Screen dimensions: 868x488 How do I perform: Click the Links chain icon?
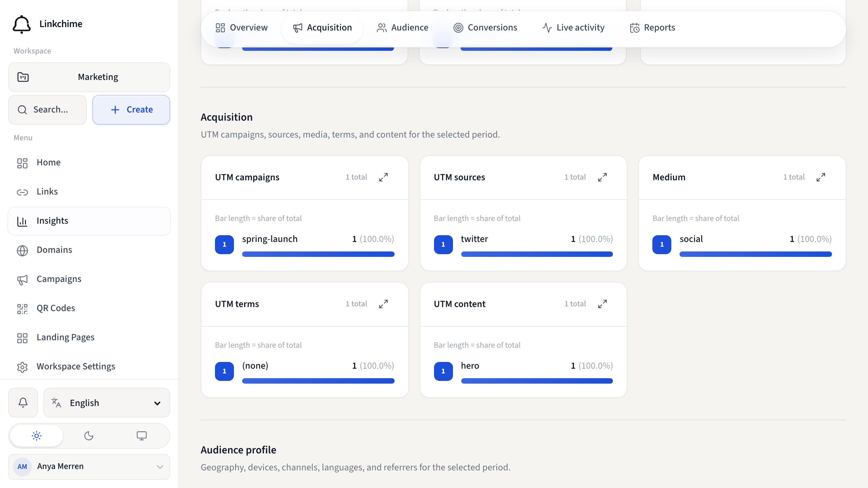pos(22,192)
